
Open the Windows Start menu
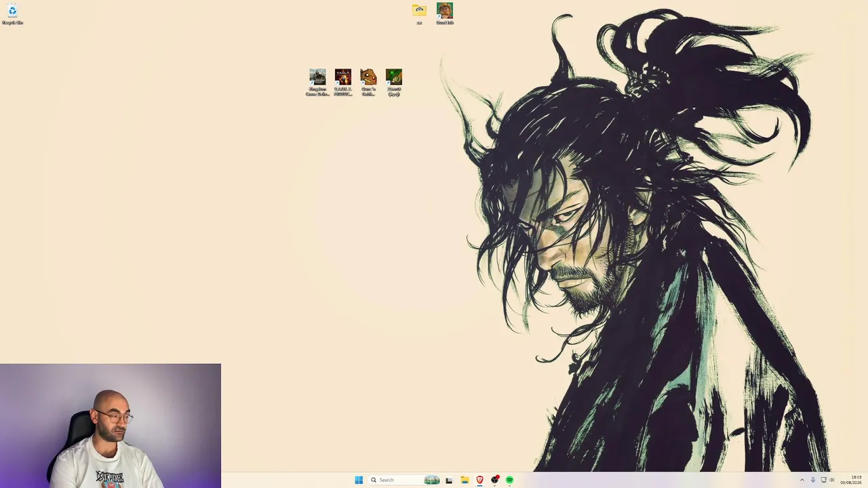point(359,480)
